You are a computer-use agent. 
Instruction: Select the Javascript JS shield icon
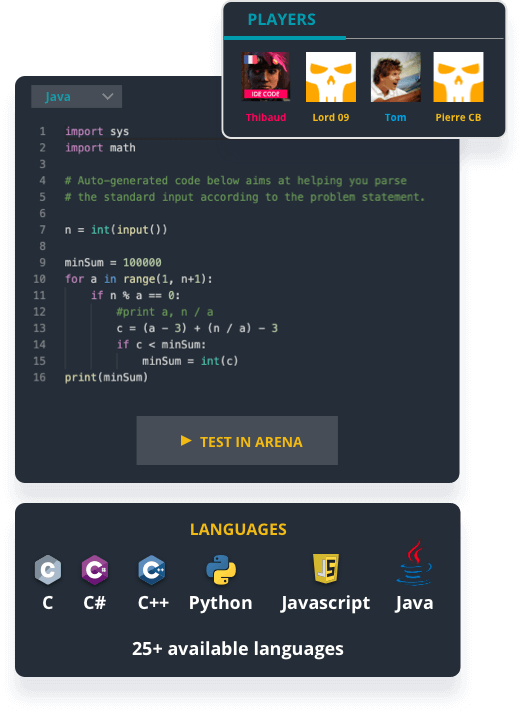point(326,568)
